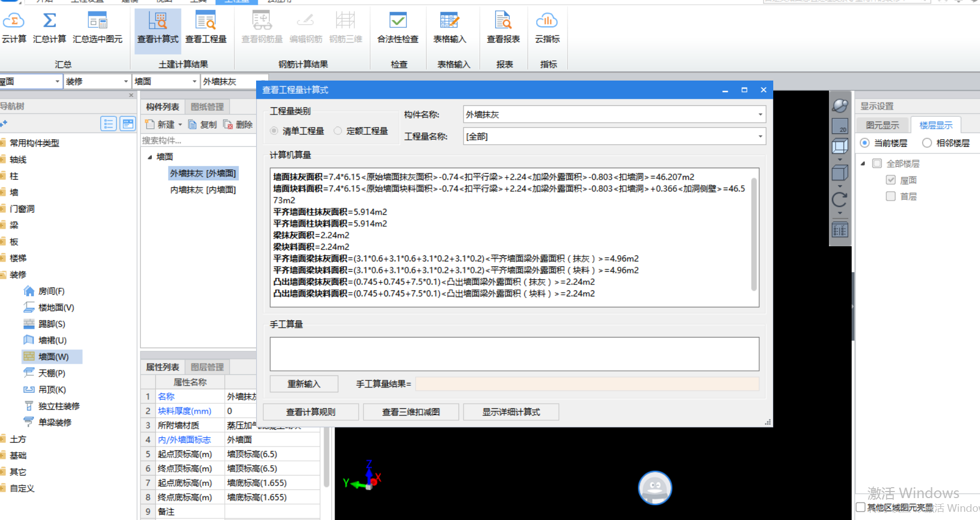The image size is (980, 520).
Task: Click 显示详细计算式 button
Action: click(x=511, y=412)
